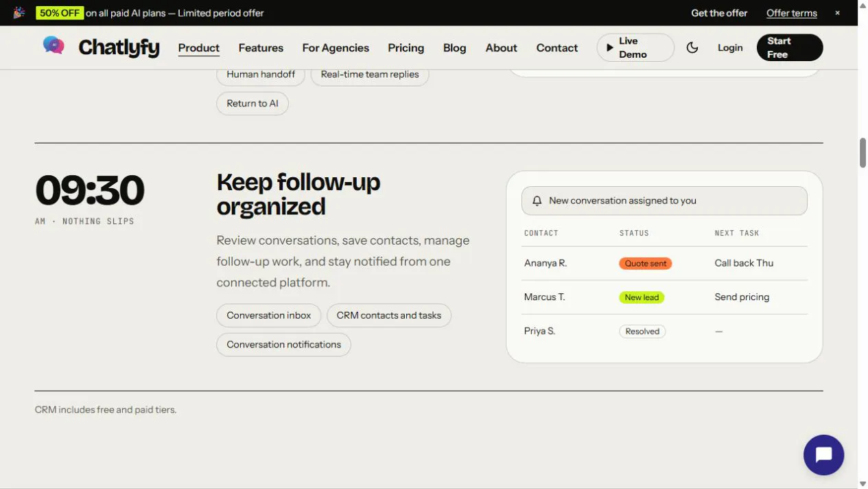868x489 pixels.
Task: Select contact Priya S. in the table
Action: (540, 331)
